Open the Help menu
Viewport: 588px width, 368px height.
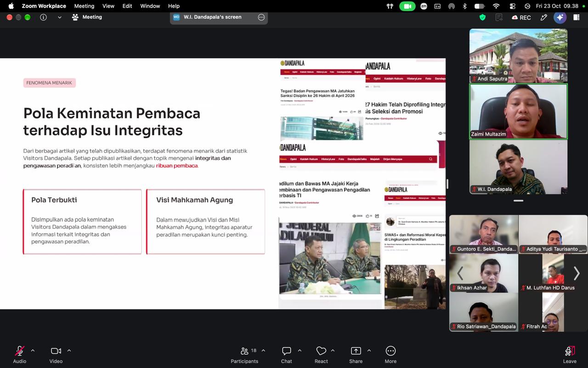pos(174,6)
